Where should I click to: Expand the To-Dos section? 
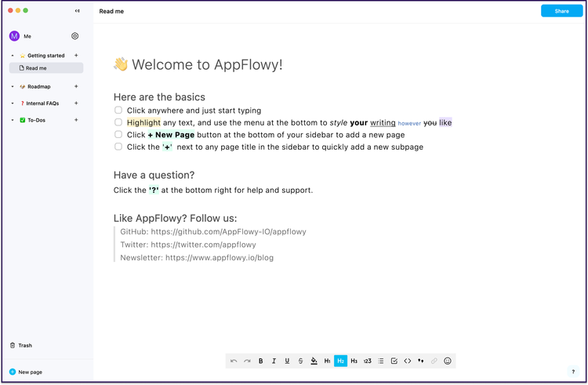[13, 120]
